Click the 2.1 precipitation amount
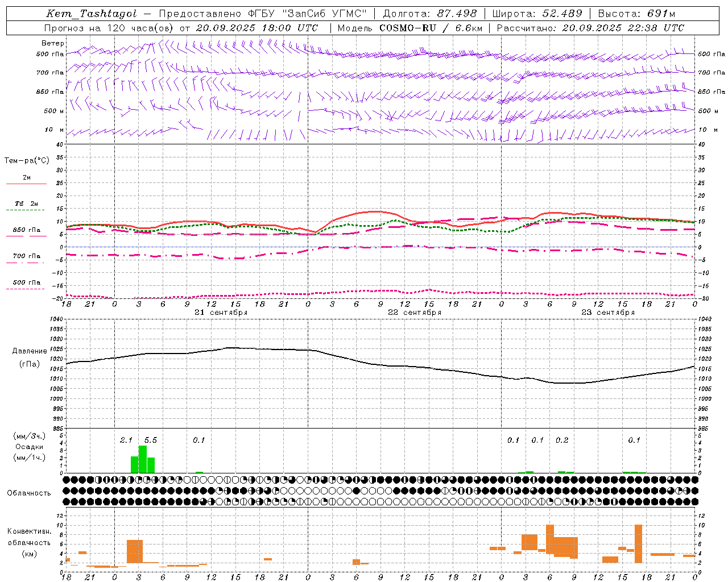 point(126,440)
